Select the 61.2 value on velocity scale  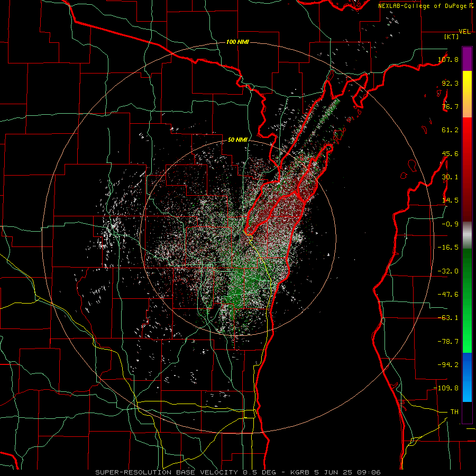pyautogui.click(x=450, y=130)
